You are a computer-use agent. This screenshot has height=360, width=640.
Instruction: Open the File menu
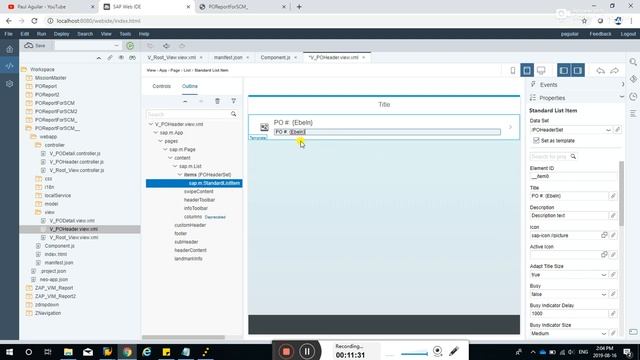(x=8, y=34)
